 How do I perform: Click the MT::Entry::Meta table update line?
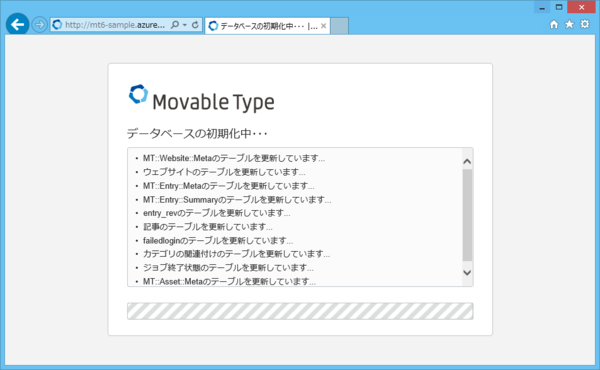(x=228, y=186)
